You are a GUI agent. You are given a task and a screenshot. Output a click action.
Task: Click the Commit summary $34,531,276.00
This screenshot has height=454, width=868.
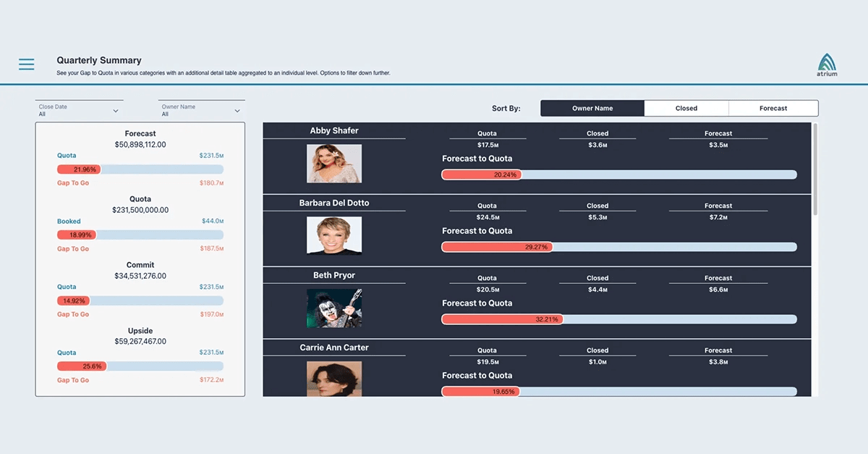coord(140,274)
